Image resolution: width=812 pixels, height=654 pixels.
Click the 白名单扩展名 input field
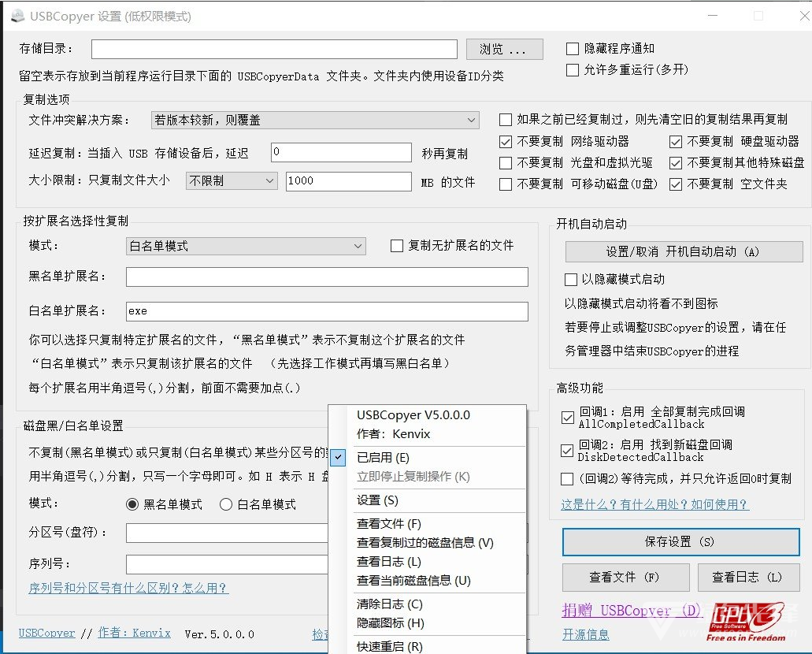point(327,311)
